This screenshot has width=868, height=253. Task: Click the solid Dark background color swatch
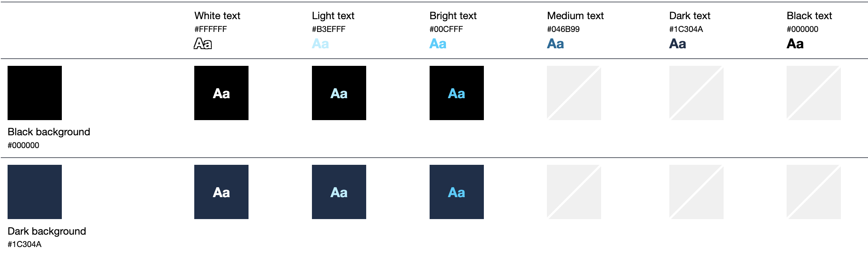coord(35,192)
